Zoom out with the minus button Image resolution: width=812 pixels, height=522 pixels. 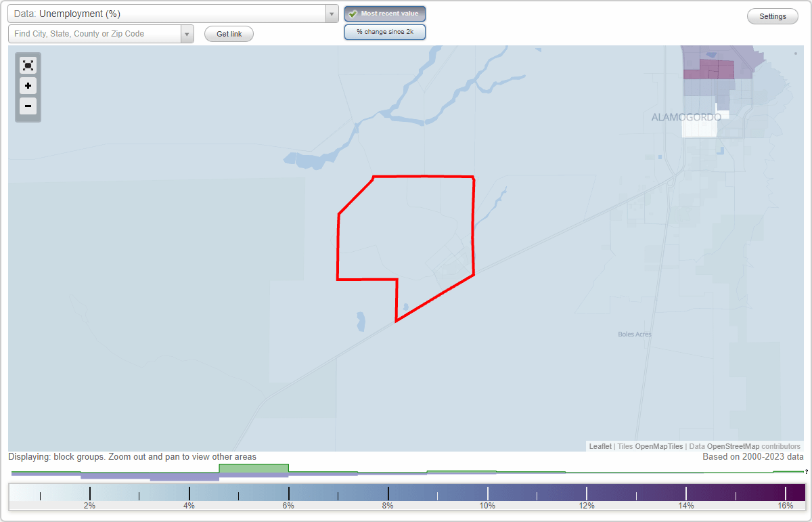[x=28, y=106]
